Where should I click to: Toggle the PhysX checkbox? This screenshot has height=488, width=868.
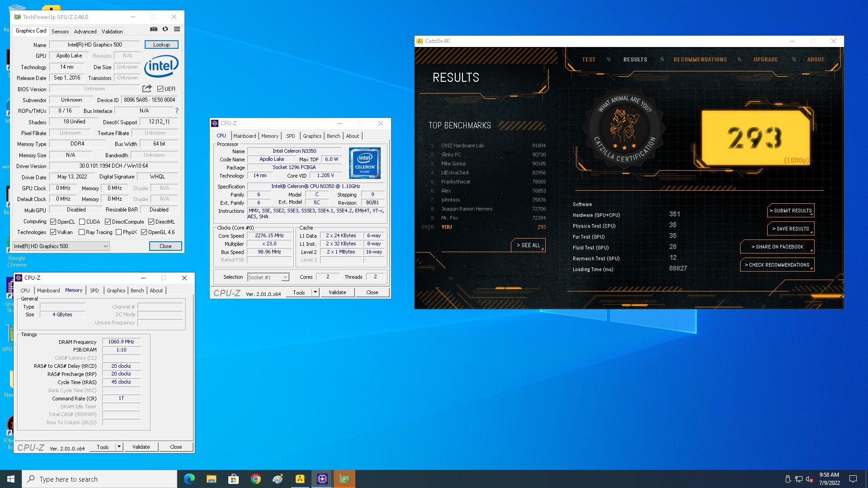click(x=119, y=232)
